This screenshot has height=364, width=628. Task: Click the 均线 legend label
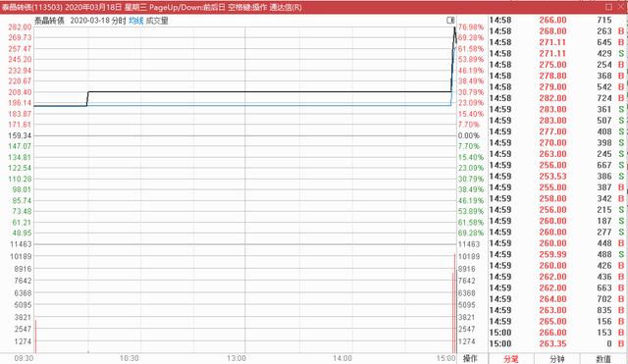click(x=136, y=21)
